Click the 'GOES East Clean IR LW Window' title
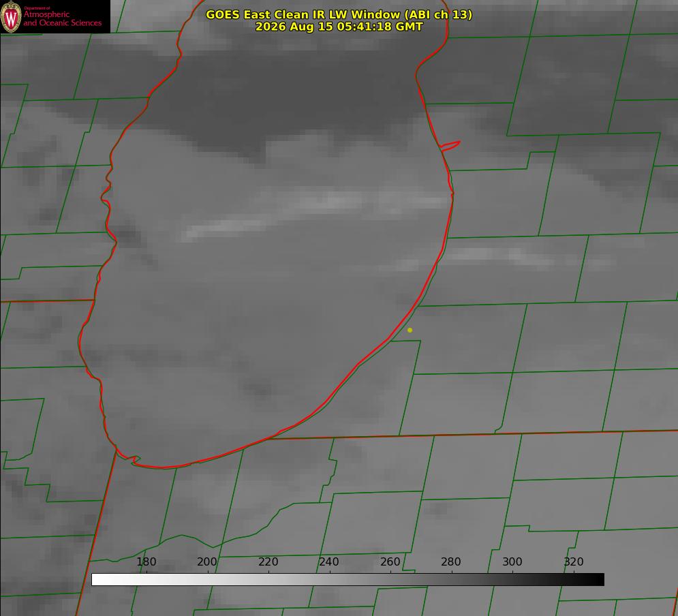 339,14
